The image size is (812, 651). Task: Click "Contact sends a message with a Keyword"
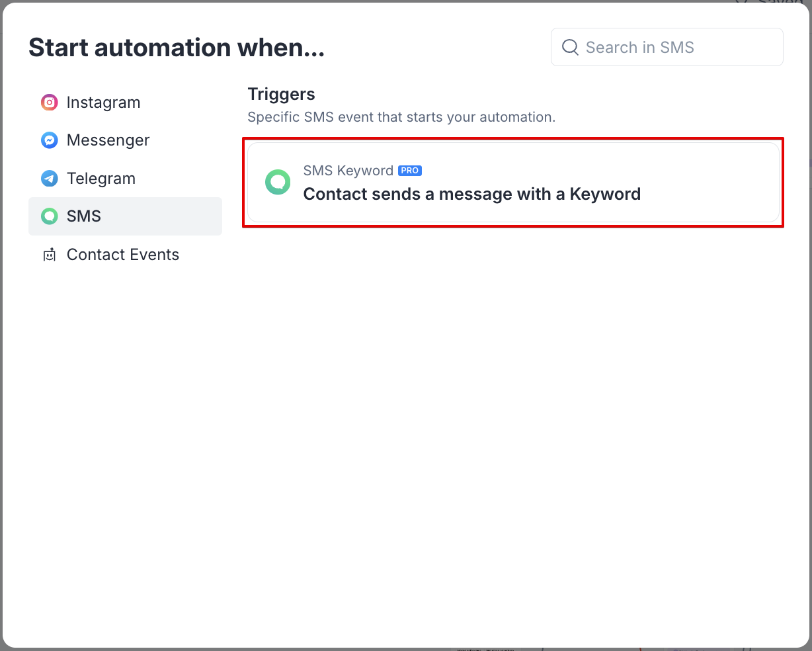coord(471,195)
